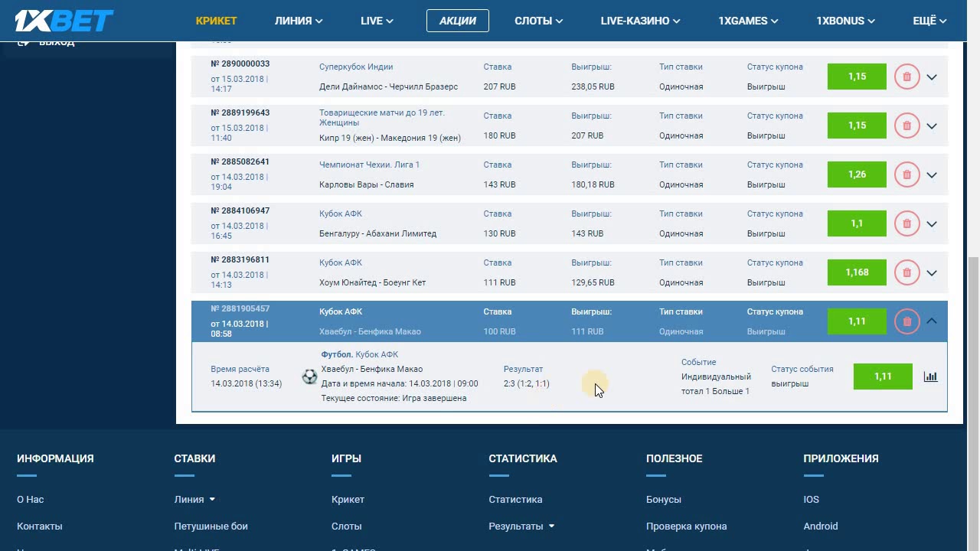Image resolution: width=980 pixels, height=551 pixels.
Task: Open the Линия dropdown in top navigation
Action: 299,21
